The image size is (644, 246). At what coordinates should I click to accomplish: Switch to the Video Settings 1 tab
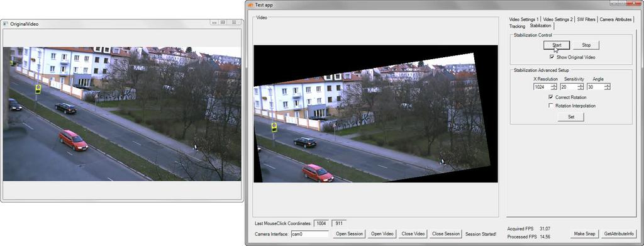coord(524,20)
